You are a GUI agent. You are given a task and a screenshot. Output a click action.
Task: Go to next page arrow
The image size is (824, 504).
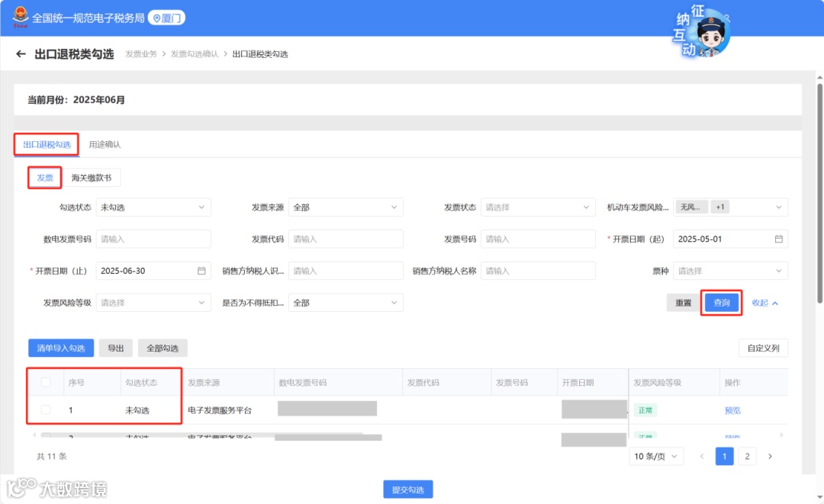click(x=770, y=456)
